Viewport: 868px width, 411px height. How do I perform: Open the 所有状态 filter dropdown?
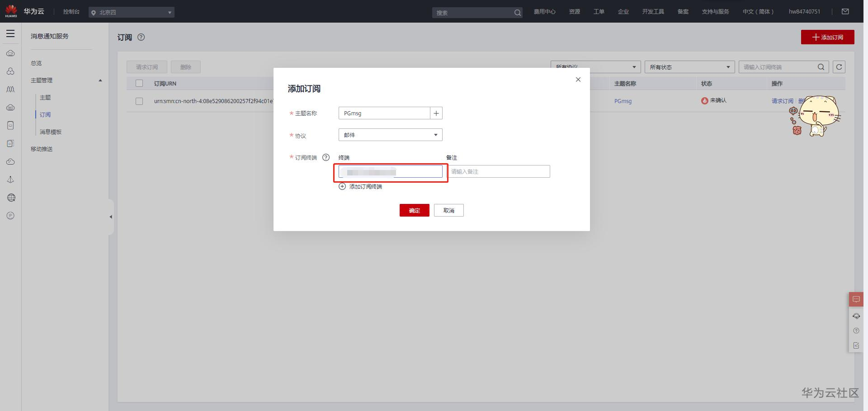click(689, 67)
